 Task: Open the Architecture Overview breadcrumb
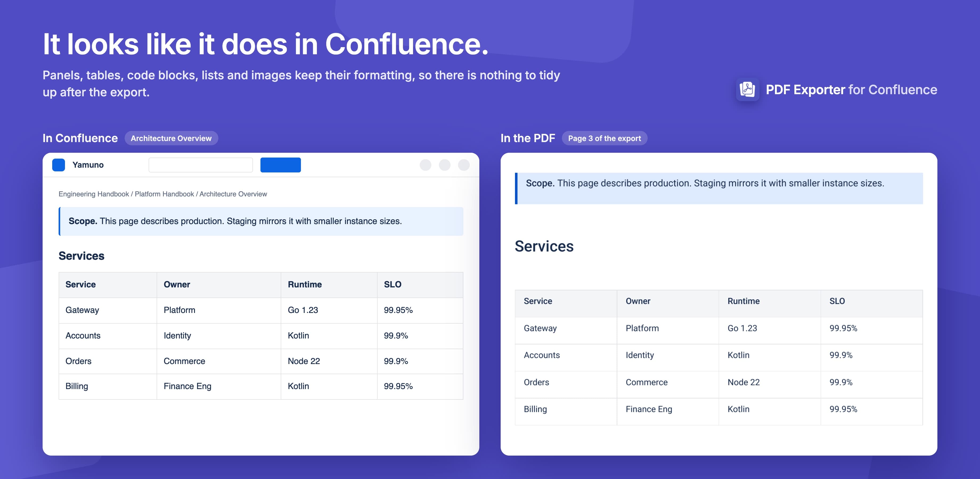(233, 194)
